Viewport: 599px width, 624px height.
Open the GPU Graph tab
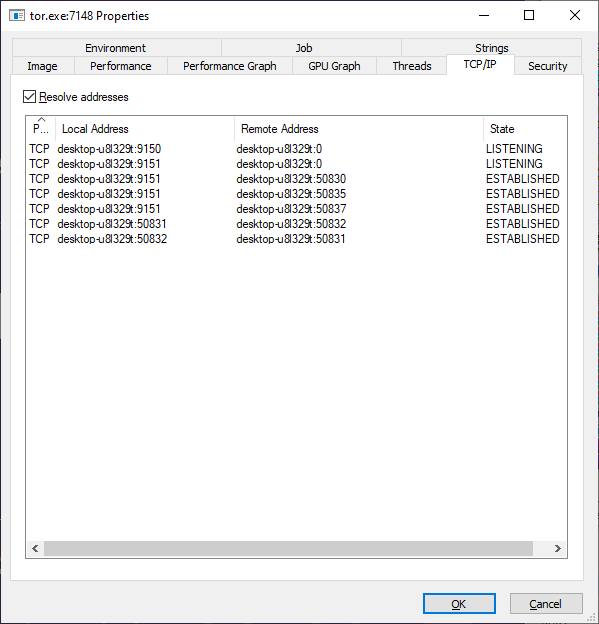(334, 66)
